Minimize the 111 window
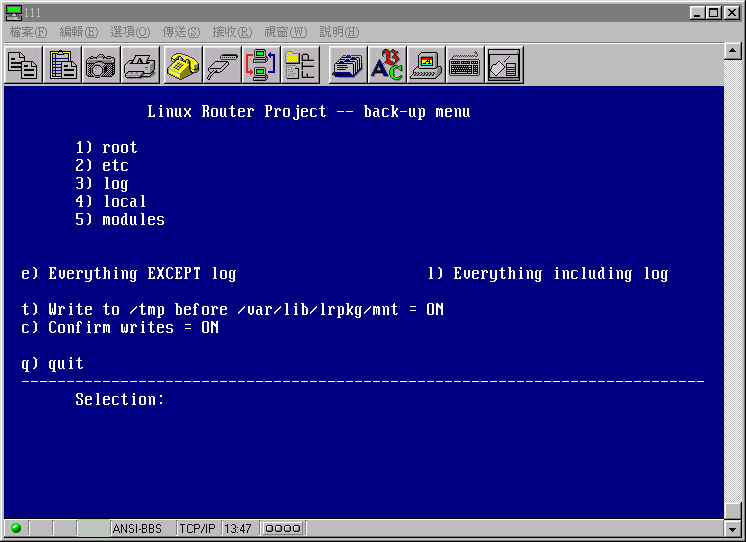The width and height of the screenshot is (746, 542). tap(697, 13)
